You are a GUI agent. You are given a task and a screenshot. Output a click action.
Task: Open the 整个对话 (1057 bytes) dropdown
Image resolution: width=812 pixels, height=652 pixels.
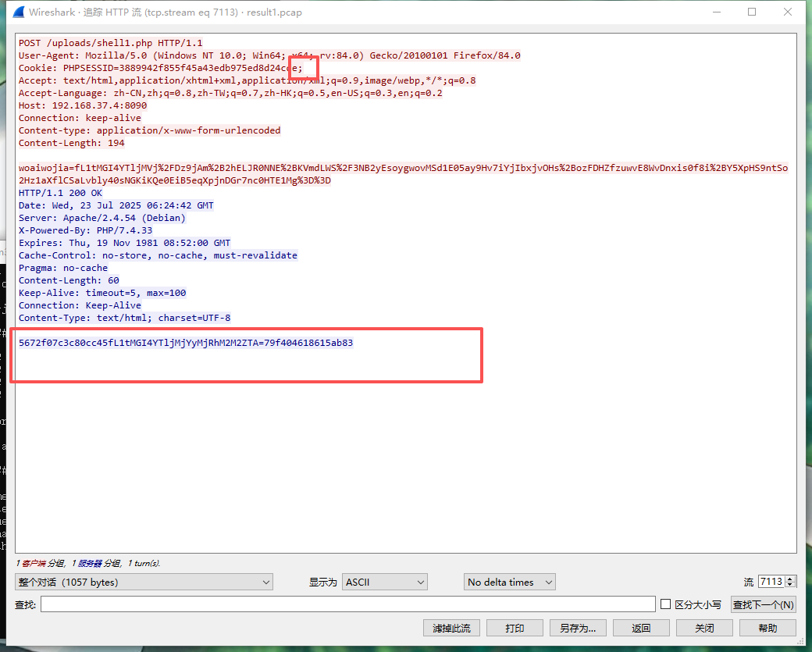coord(144,583)
